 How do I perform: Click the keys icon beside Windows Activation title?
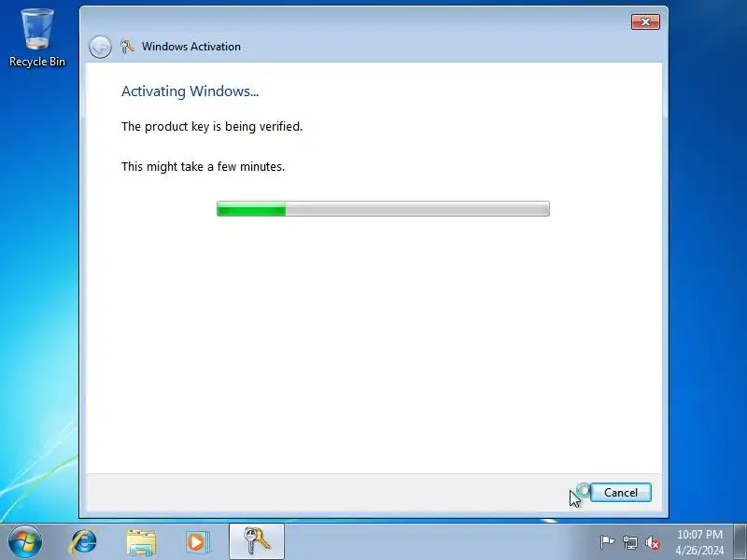(127, 46)
